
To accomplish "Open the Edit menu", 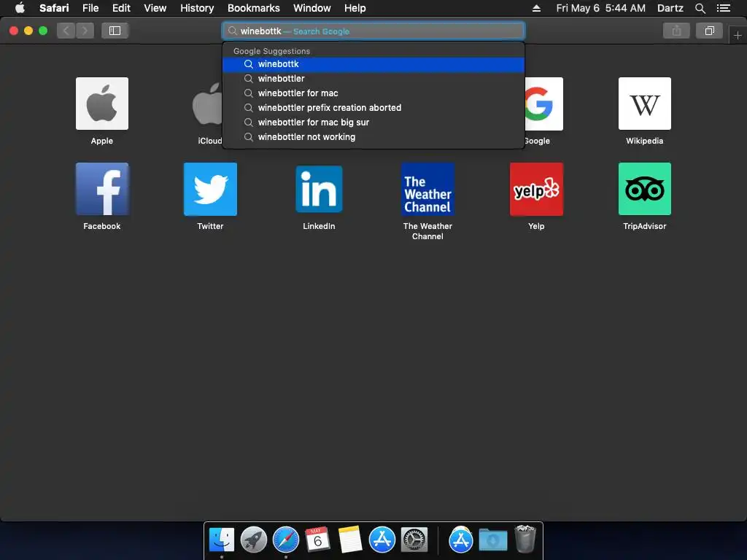I will point(121,8).
